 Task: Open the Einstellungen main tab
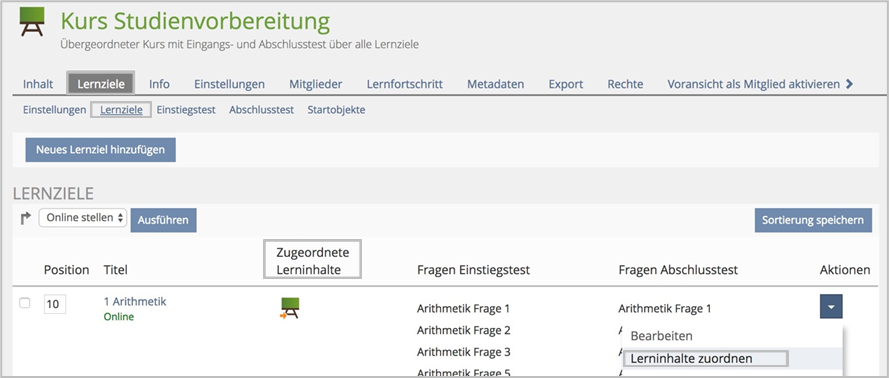pos(229,84)
